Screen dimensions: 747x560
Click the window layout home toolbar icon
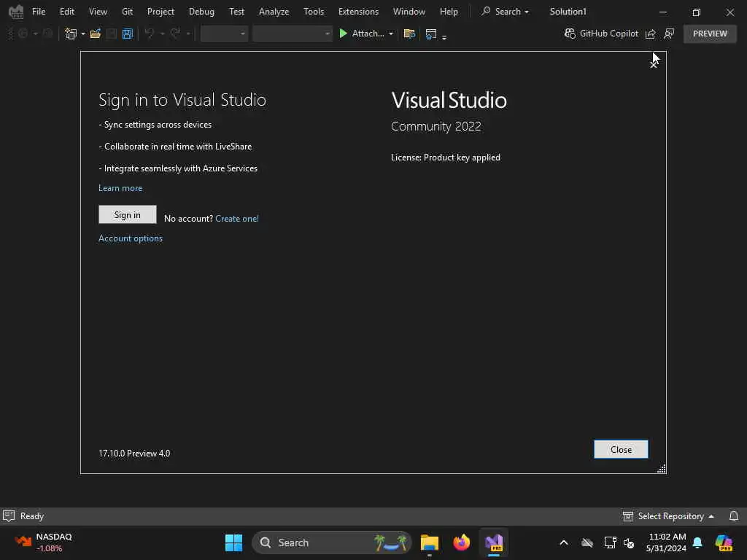(431, 34)
